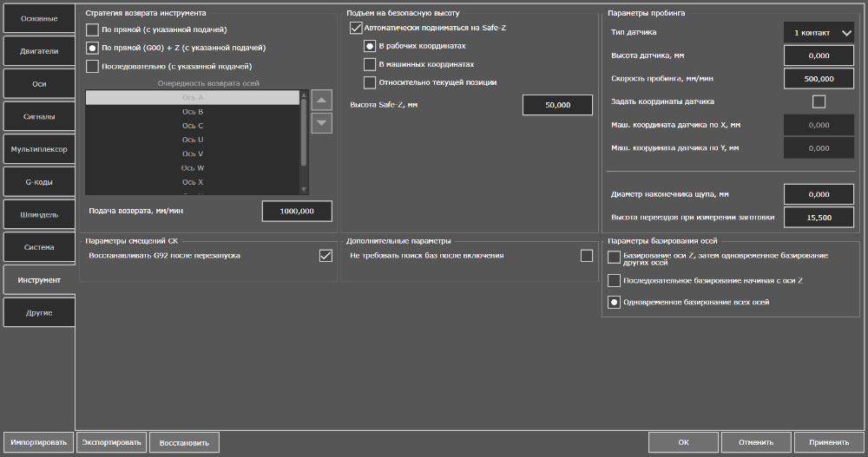Click the Скорость пробинга value field
868x457 pixels.
point(819,79)
